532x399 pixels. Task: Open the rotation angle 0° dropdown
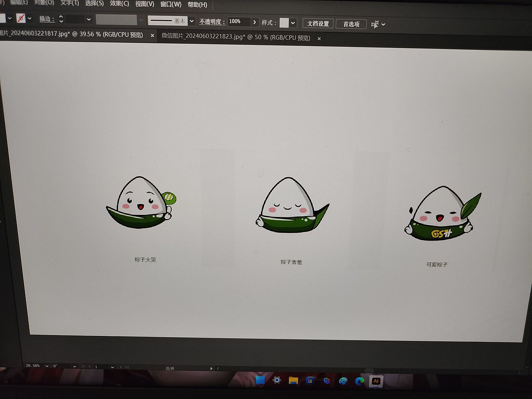click(74, 367)
